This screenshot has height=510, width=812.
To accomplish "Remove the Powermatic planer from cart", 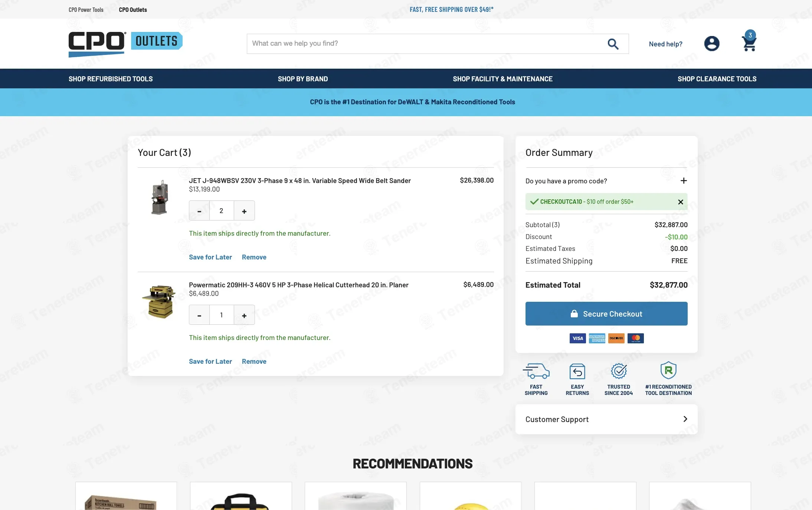I will [x=254, y=362].
